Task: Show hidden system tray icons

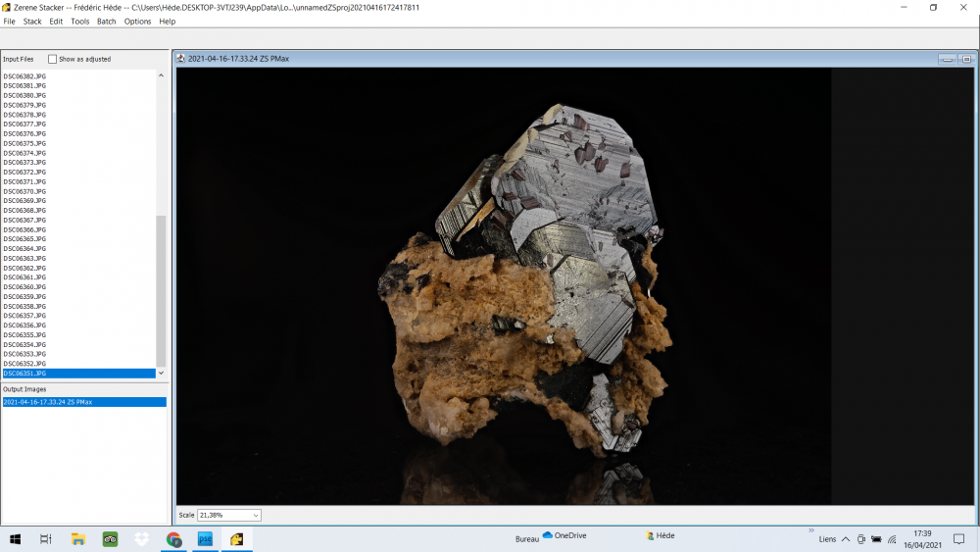Action: (x=846, y=538)
